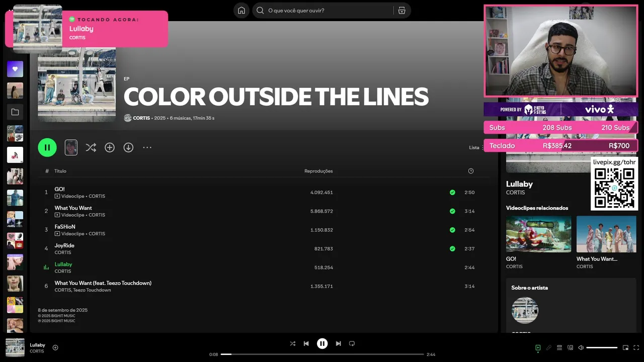Open the lyrics microphone icon

pos(548,347)
